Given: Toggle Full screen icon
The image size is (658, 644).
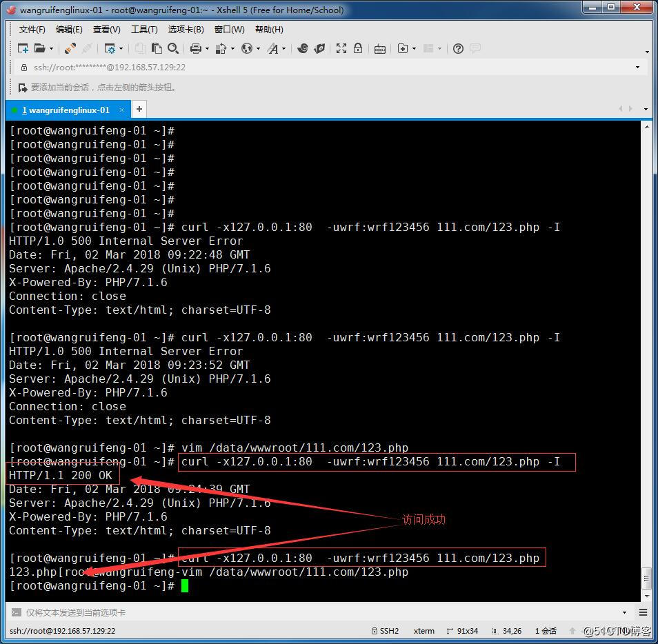Looking at the screenshot, I should click(x=341, y=48).
